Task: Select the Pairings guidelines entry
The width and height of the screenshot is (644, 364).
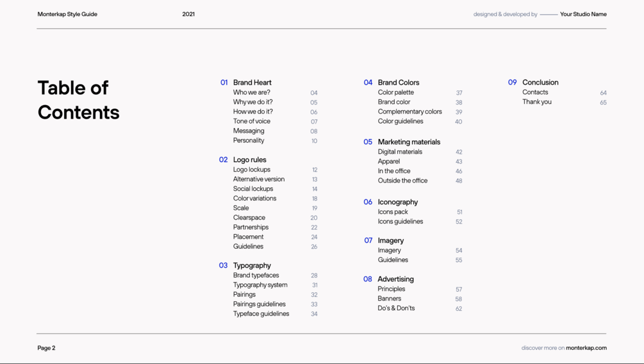Action: click(259, 304)
